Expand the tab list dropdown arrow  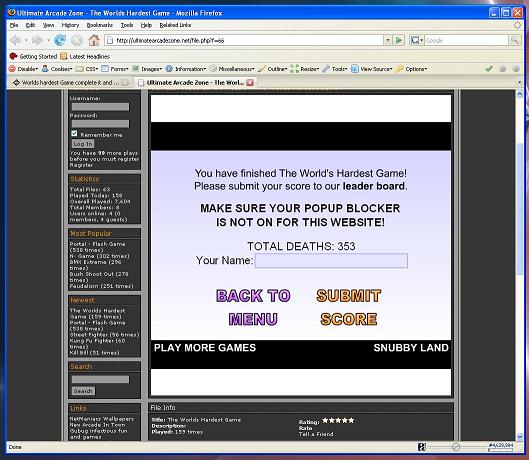coord(520,82)
